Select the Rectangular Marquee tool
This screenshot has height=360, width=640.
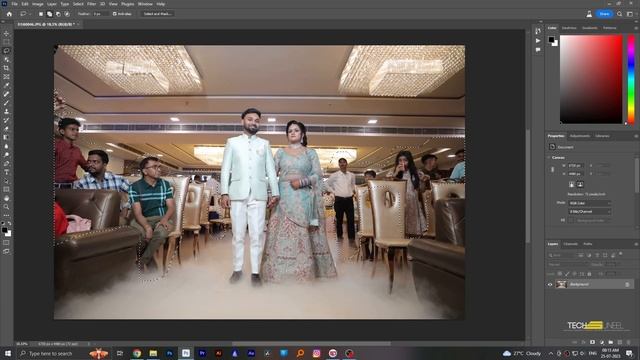click(6, 42)
